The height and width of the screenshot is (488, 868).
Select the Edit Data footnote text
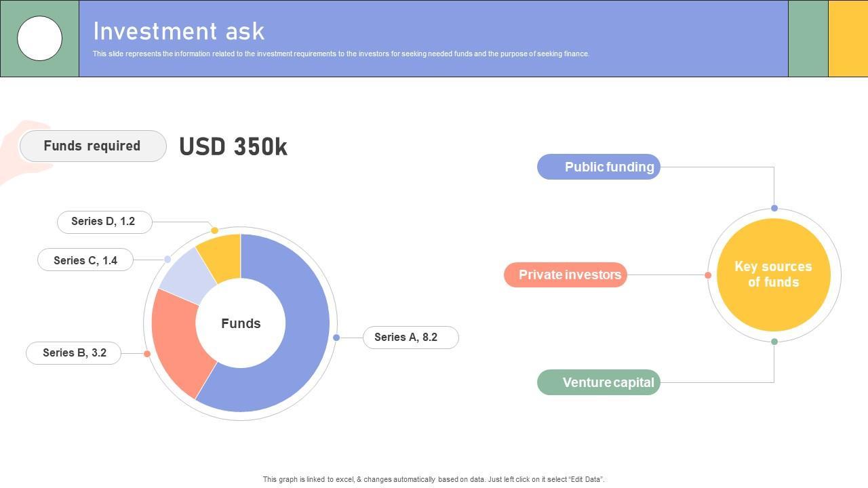(433, 479)
